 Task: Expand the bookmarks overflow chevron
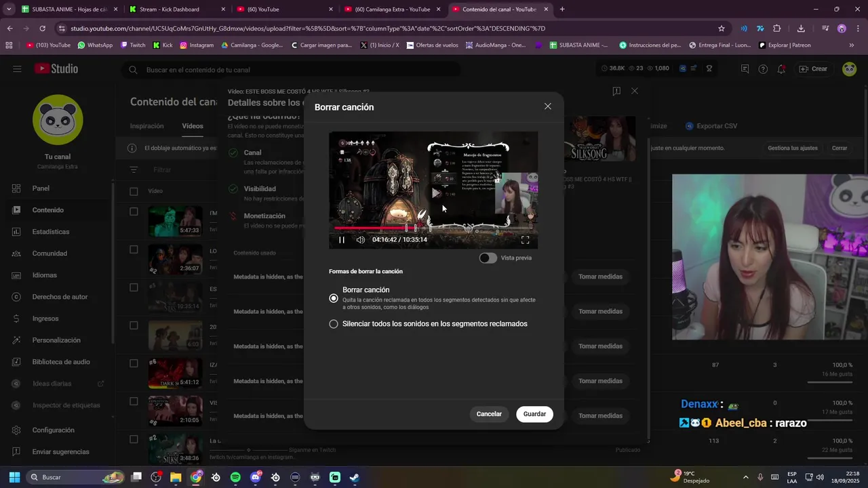(852, 45)
